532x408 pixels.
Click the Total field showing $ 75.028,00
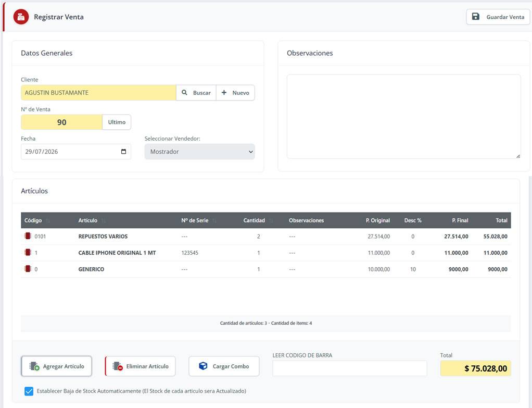(475, 368)
